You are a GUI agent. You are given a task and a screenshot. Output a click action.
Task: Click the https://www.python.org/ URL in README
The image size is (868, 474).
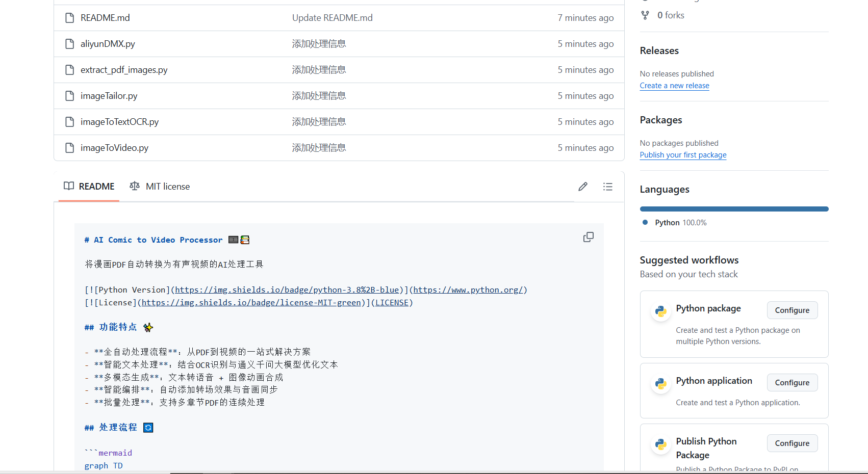click(x=468, y=290)
